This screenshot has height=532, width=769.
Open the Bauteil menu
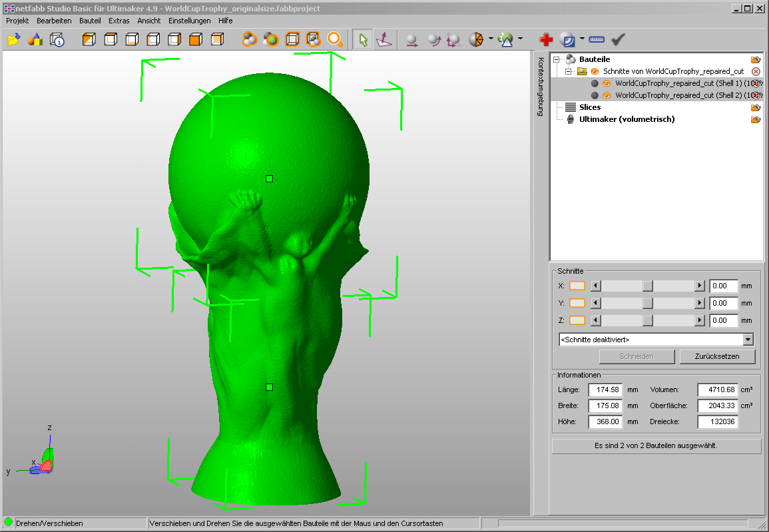[91, 21]
